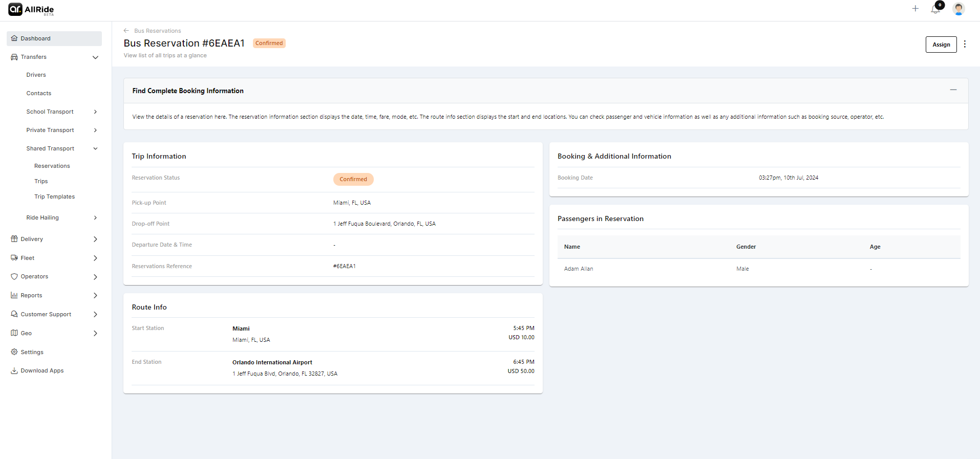Open the user profile avatar
The image size is (980, 459).
pyautogui.click(x=958, y=9)
